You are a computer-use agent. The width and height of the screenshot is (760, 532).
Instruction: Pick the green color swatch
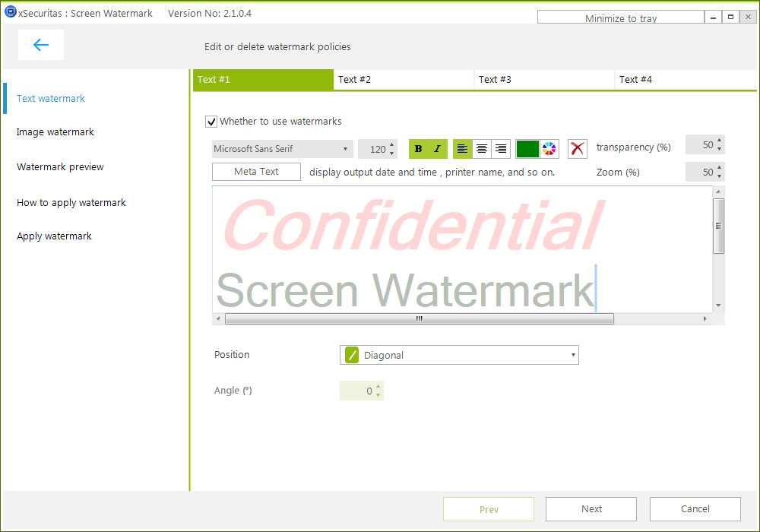(x=528, y=149)
